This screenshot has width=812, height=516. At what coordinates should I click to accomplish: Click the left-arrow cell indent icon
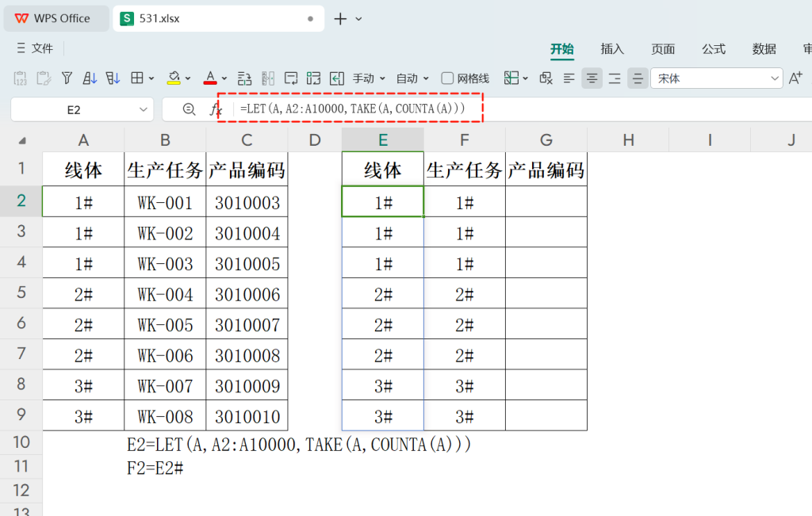point(337,78)
